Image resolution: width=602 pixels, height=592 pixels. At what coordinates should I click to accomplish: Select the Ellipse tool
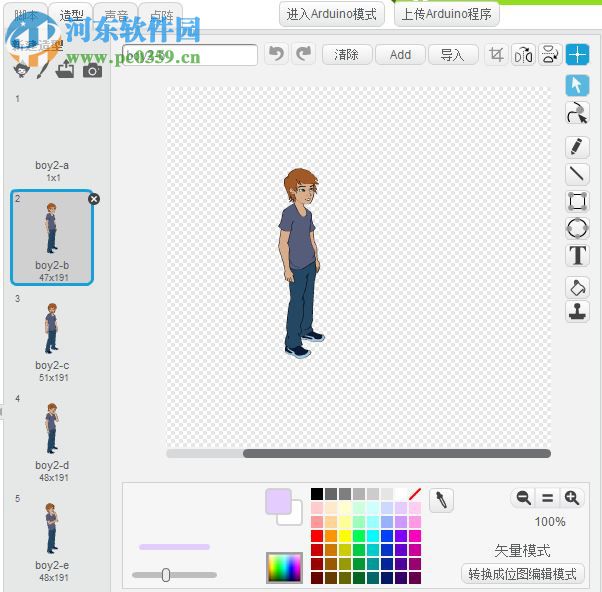point(577,228)
